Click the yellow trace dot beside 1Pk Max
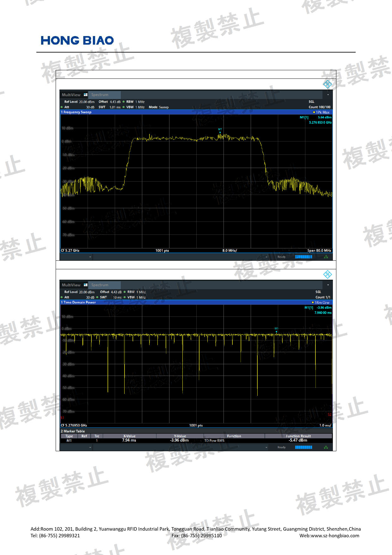Viewport: 392px width, 555px height. point(314,112)
